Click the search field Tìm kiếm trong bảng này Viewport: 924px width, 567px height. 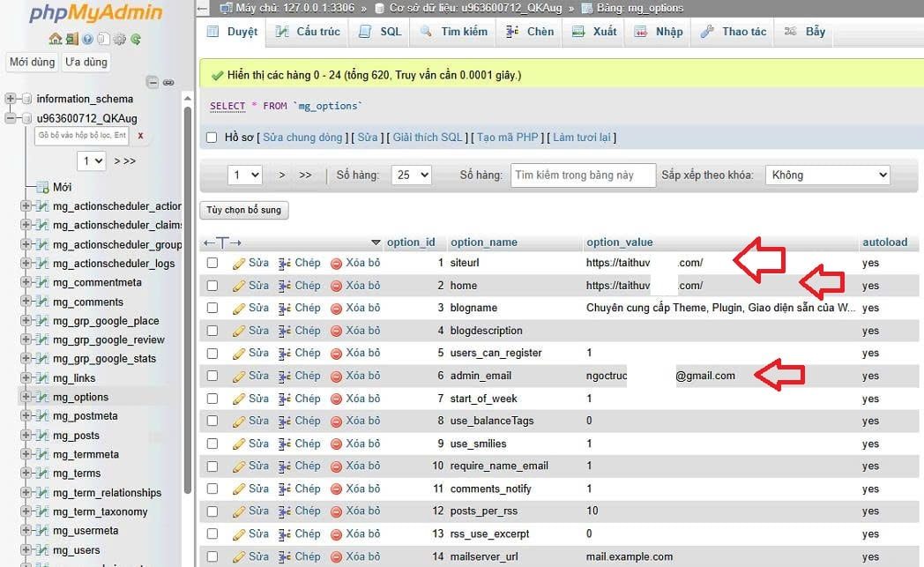coord(583,175)
